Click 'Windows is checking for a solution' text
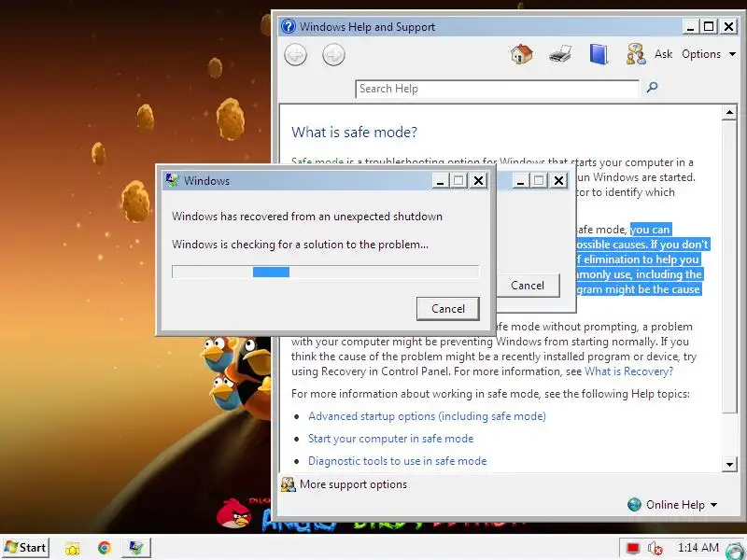Image resolution: width=747 pixels, height=560 pixels. coord(300,245)
